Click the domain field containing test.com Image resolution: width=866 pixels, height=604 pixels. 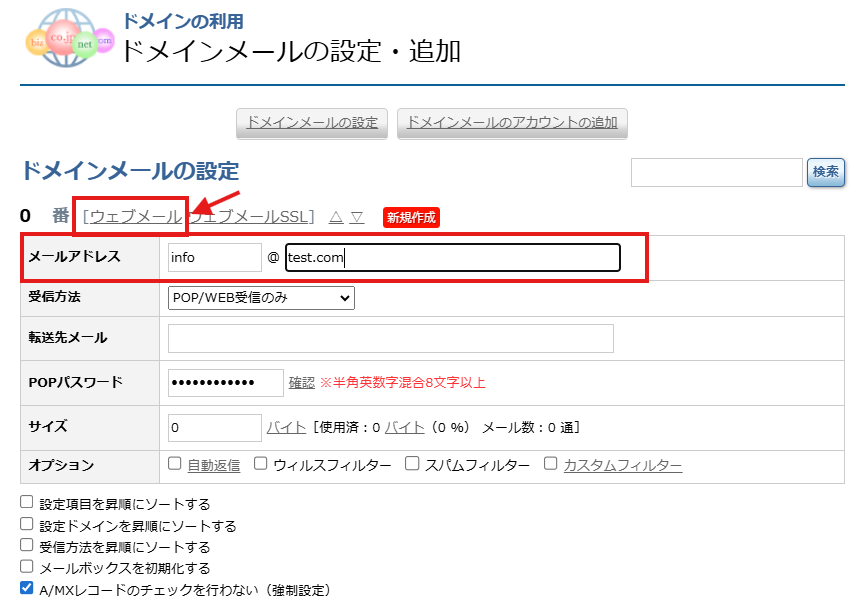tap(452, 257)
